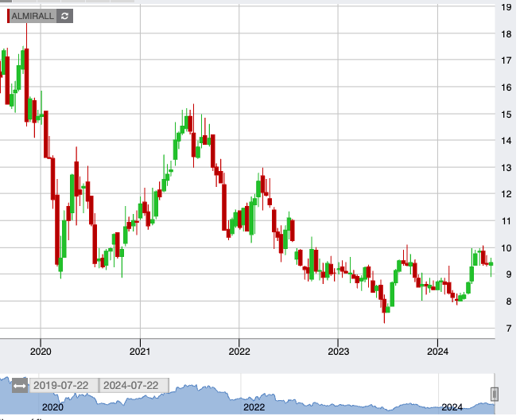Click the price label 10 on y-axis
Viewport: 520px width, 420px height.
pos(506,248)
